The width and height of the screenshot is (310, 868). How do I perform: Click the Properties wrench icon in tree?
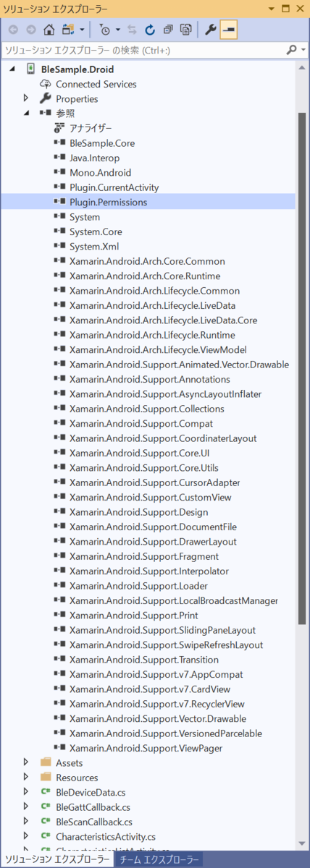[45, 98]
